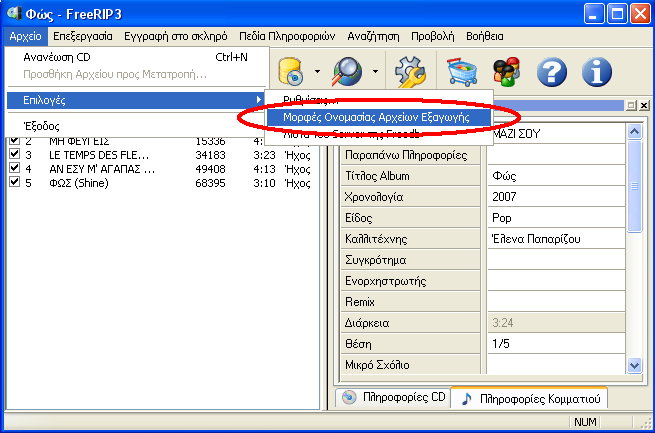Open the Βοήθεια menu
655x433 pixels.
(x=485, y=36)
